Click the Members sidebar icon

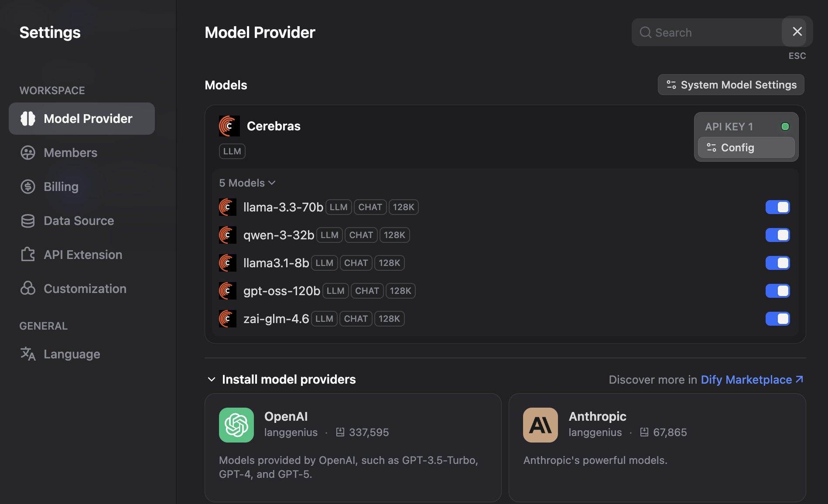point(27,153)
